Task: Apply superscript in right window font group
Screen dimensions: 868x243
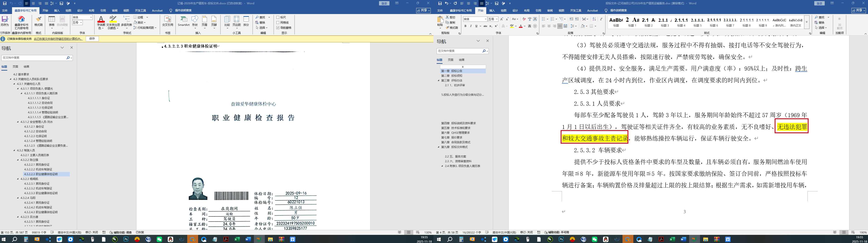Action: 496,26
